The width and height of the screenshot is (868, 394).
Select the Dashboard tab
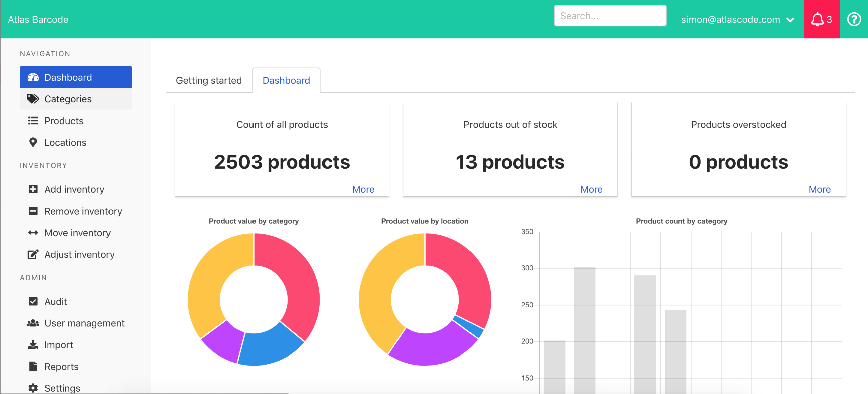pos(286,80)
